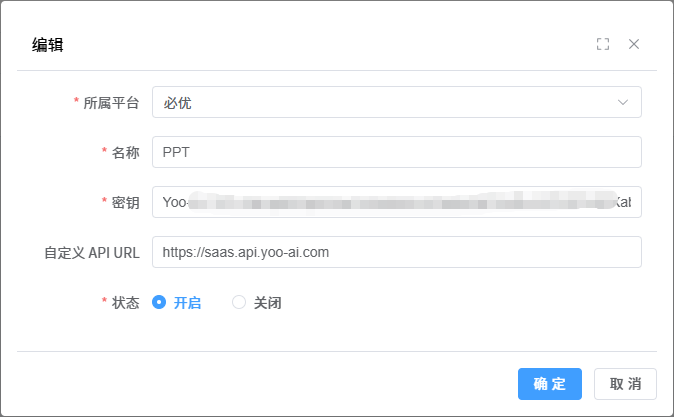Click the 所属平台 field label

(x=111, y=102)
